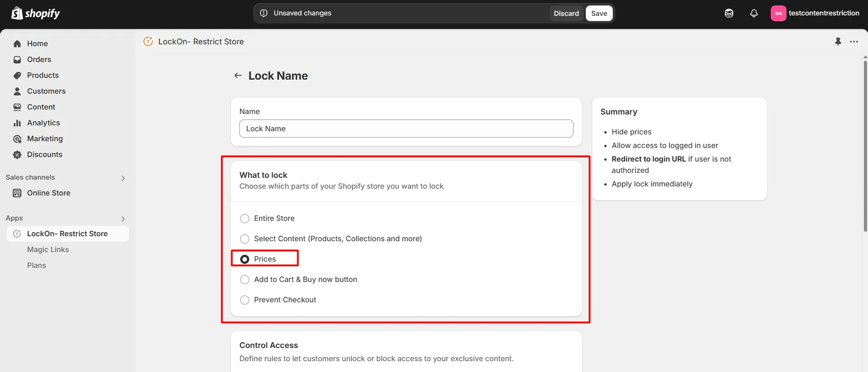The image size is (868, 372).
Task: Click the 'What to lock' heading
Action: 263,175
